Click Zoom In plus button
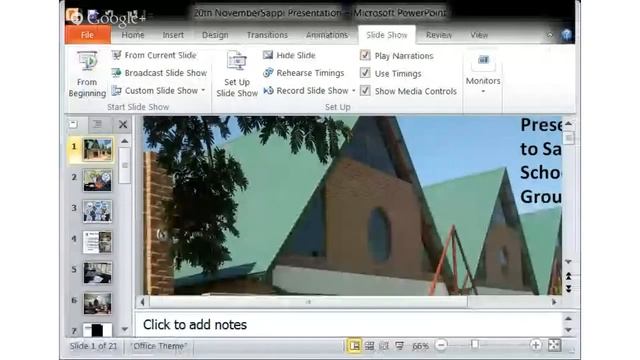Screen dimensions: 640x360 coord(536,345)
